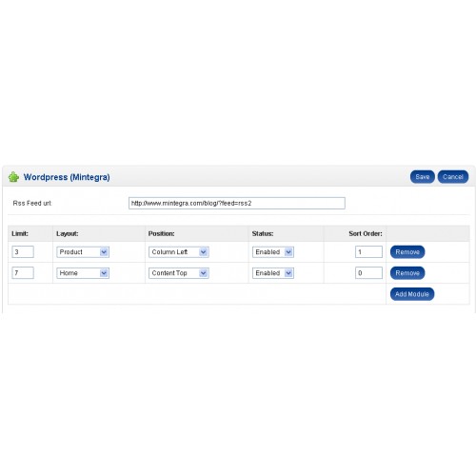Click the green puzzle module icon
Screen dimensions: 476x476
(x=13, y=177)
